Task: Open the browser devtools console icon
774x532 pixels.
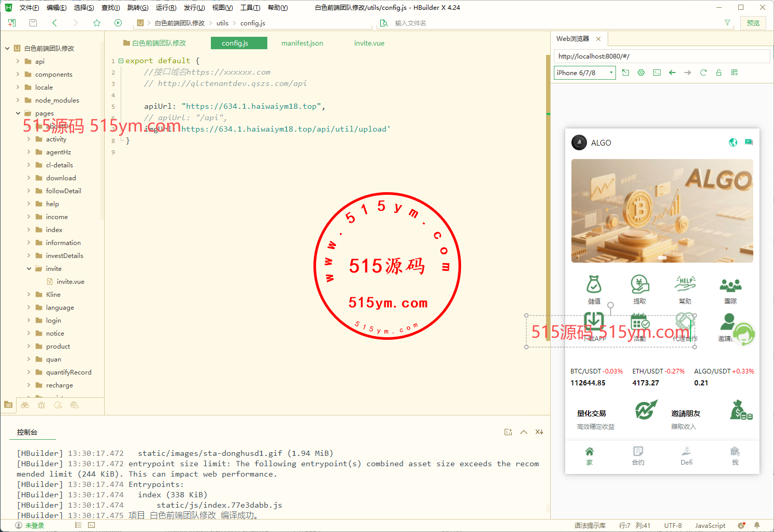Action: click(x=656, y=73)
